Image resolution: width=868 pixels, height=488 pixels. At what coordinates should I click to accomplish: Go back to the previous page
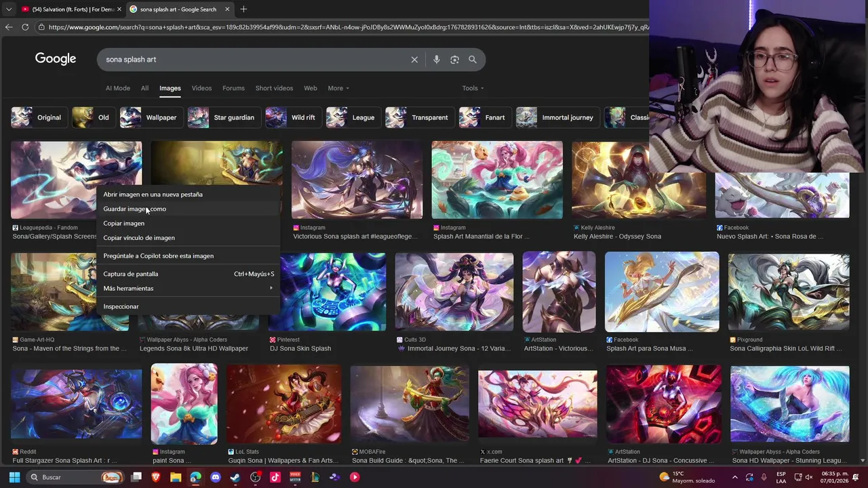pos(9,27)
